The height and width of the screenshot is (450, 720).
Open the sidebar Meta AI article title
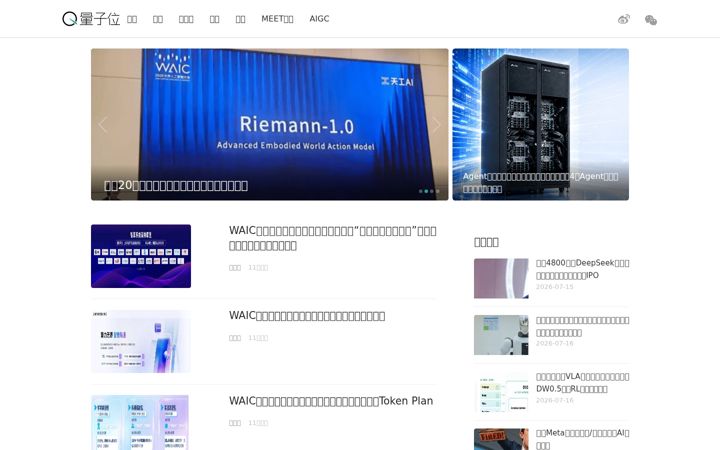[x=582, y=439]
